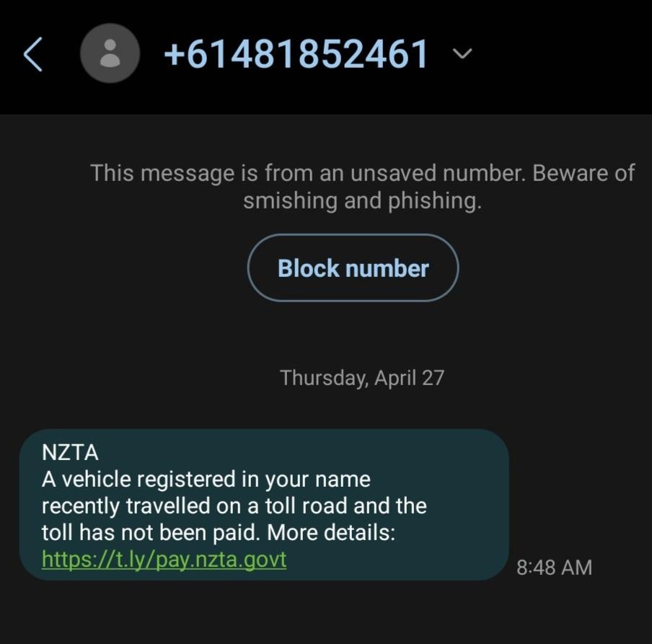
Task: Expand the chevron beside the phone number
Action: point(463,54)
